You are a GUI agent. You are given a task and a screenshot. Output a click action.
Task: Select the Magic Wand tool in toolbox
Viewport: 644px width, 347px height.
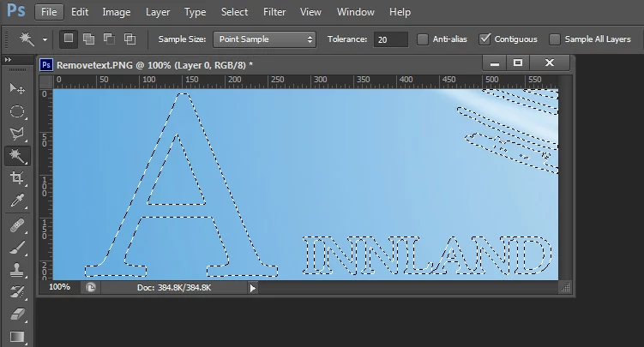[x=17, y=156]
